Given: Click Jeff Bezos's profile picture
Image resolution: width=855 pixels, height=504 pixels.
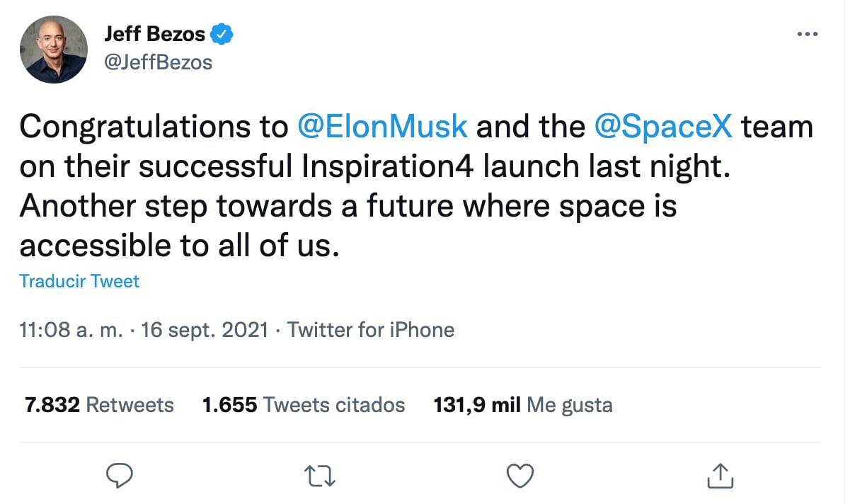Looking at the screenshot, I should tap(53, 49).
